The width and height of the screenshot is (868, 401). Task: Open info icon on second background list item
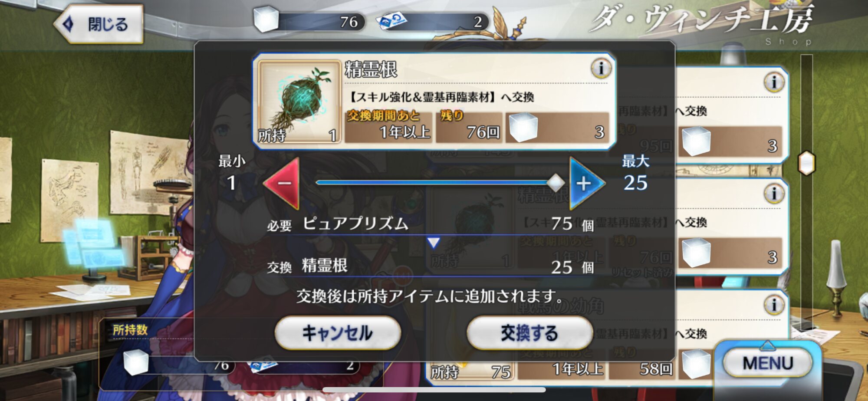point(773,194)
